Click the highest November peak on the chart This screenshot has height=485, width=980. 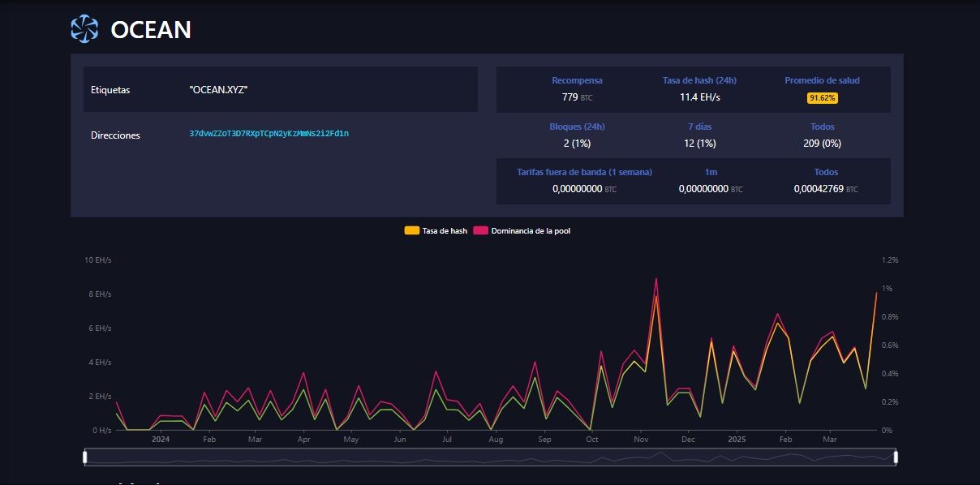[655, 279]
